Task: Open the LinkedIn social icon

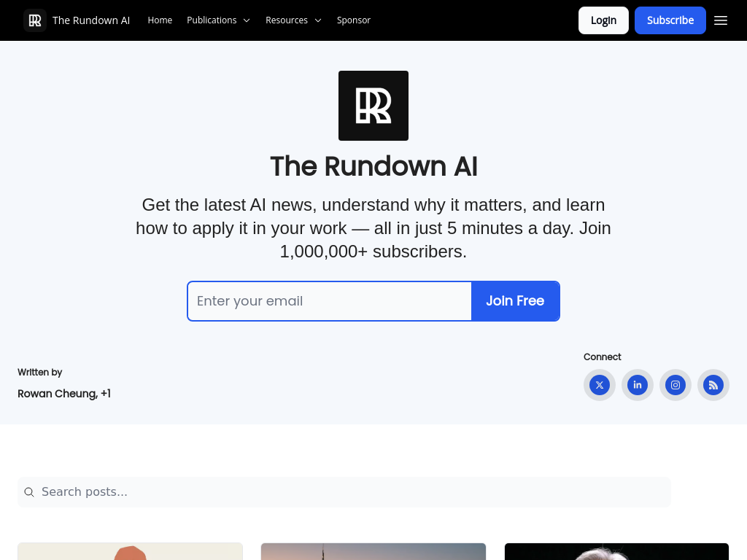Action: [638, 385]
